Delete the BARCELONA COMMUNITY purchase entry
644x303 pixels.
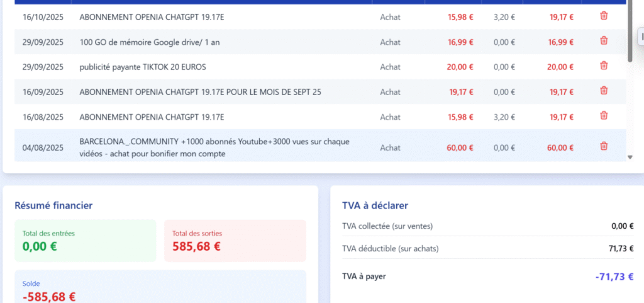(604, 146)
